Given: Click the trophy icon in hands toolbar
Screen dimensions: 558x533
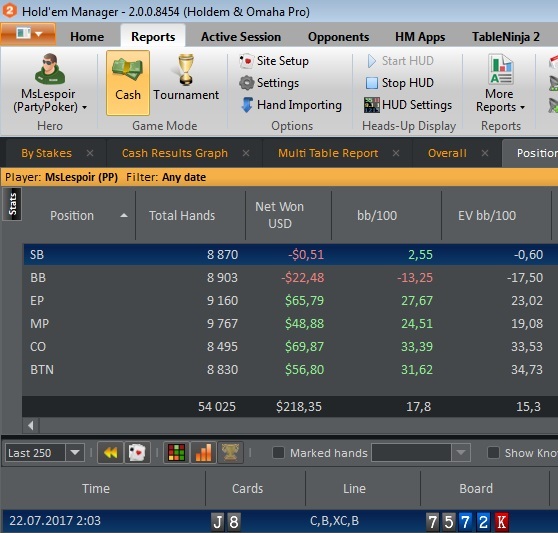Looking at the screenshot, I should 230,453.
